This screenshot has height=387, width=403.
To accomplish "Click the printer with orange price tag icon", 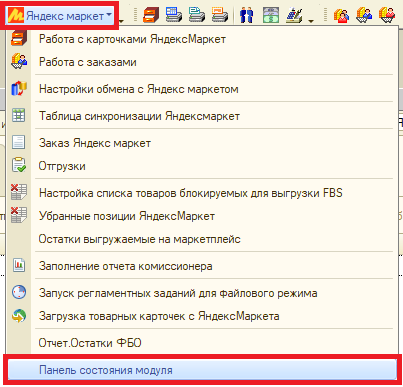I will (220, 15).
